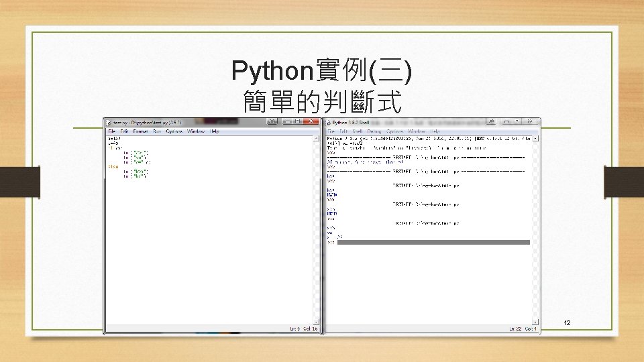This screenshot has width=644, height=362.
Task: Open Help menu in Python Shell window
Action: pos(435,131)
